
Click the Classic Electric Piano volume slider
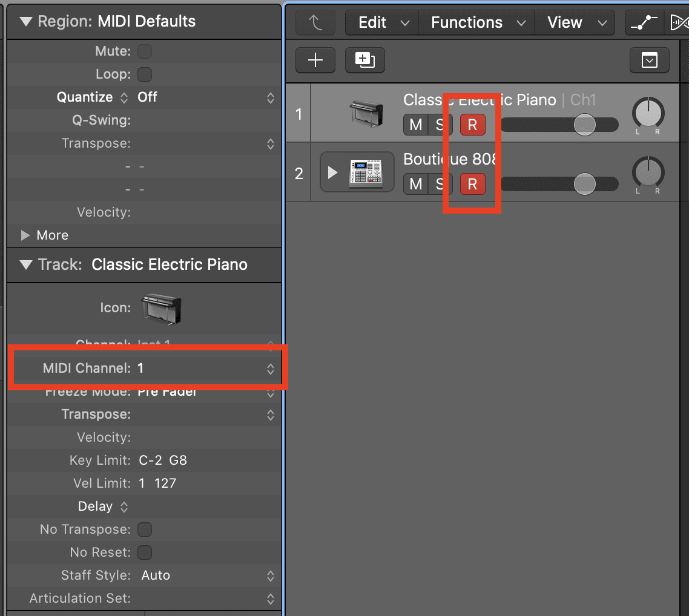559,125
